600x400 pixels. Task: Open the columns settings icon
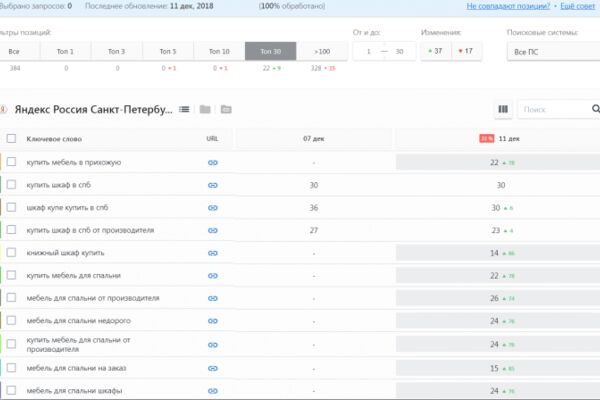(503, 109)
